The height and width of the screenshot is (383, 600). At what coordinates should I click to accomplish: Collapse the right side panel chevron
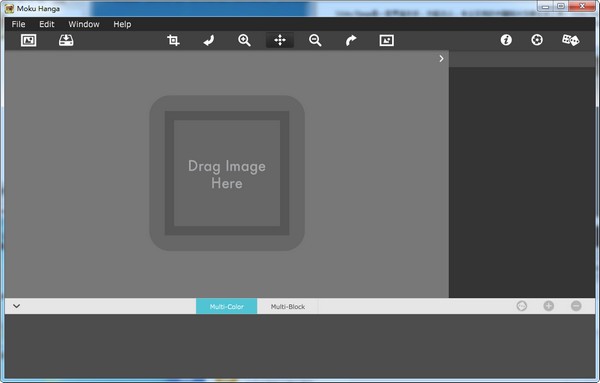(x=441, y=59)
